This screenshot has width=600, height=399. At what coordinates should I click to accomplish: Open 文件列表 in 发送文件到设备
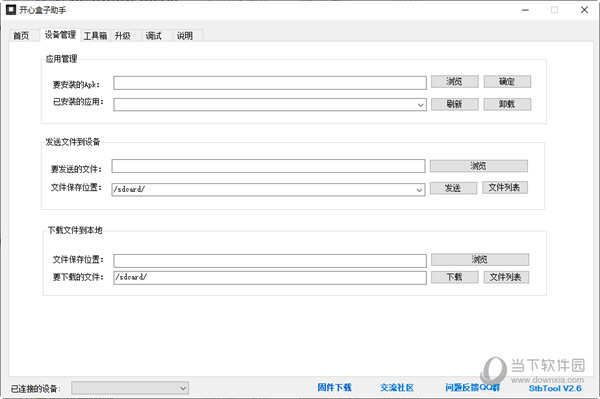coord(505,187)
